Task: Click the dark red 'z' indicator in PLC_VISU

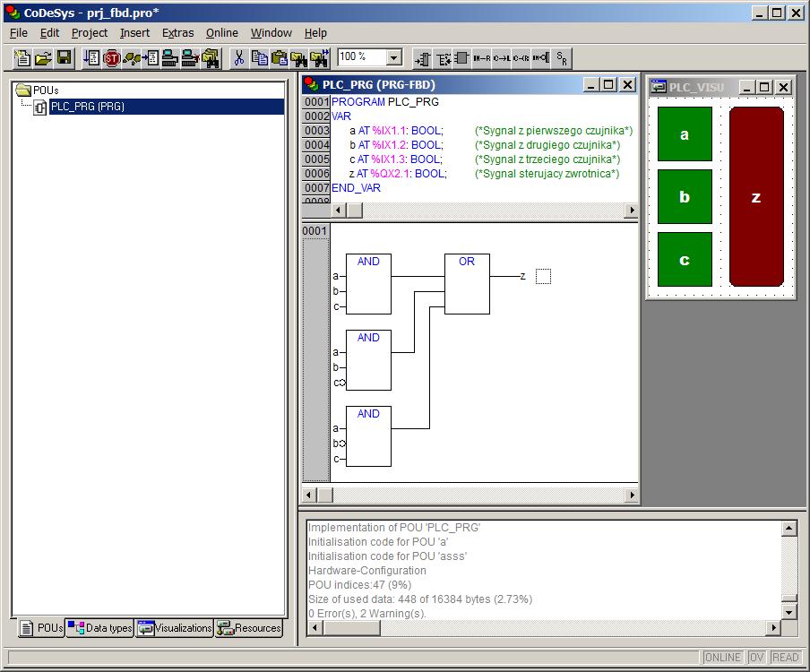Action: 756,196
